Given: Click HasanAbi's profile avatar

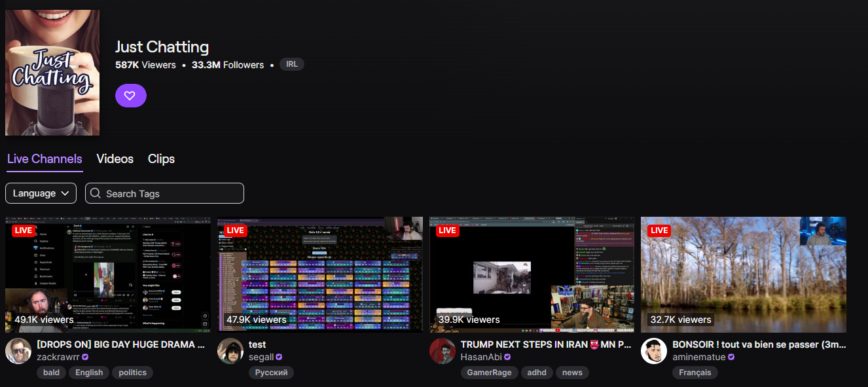Looking at the screenshot, I should coord(443,351).
